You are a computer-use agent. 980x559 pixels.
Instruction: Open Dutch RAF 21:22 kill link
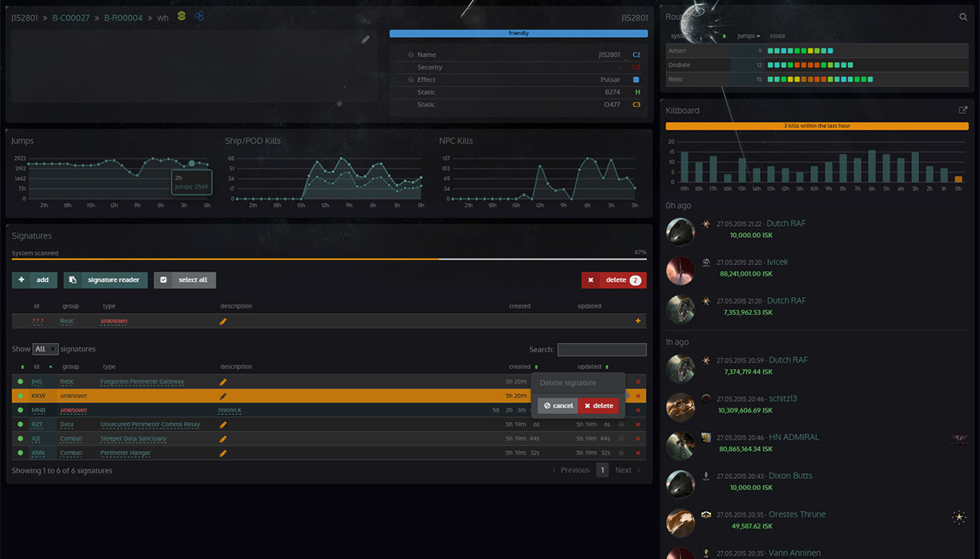tap(786, 223)
